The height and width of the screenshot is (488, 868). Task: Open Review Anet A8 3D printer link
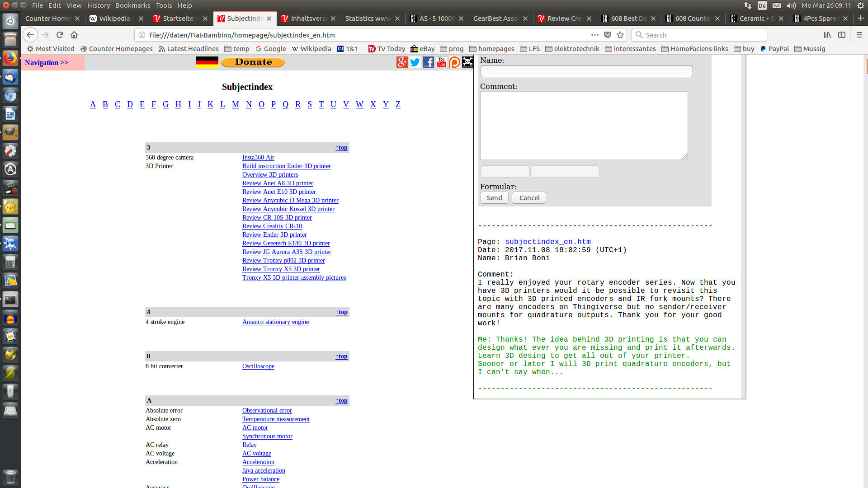[278, 183]
